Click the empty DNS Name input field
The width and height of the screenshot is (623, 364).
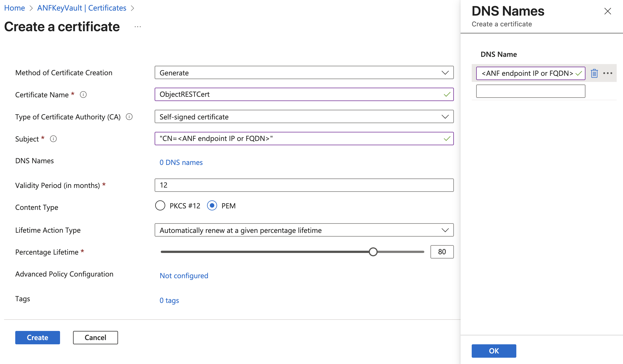coord(531,91)
